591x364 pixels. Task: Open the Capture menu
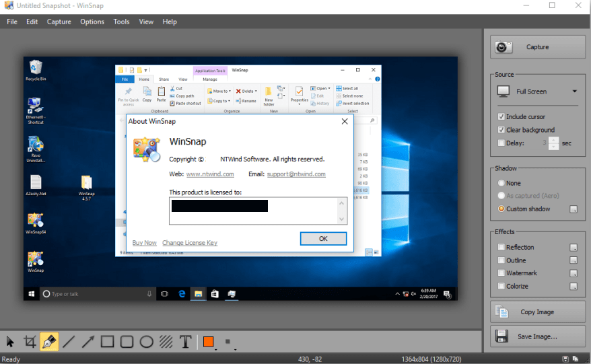click(x=59, y=22)
